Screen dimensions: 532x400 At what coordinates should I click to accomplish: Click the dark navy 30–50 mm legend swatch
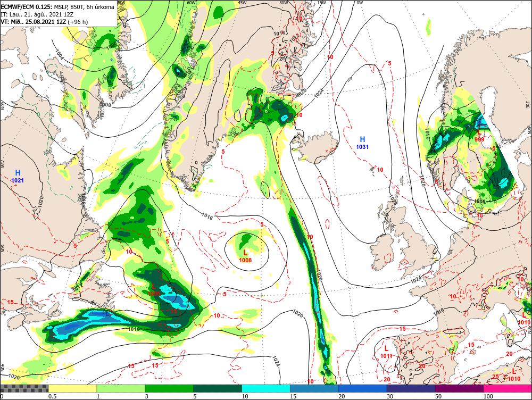(411, 388)
